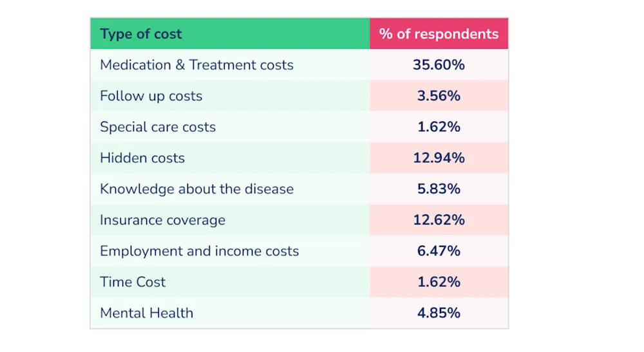The height and width of the screenshot is (352, 644).
Task: Select 'Employment and income costs' row label
Action: click(199, 251)
